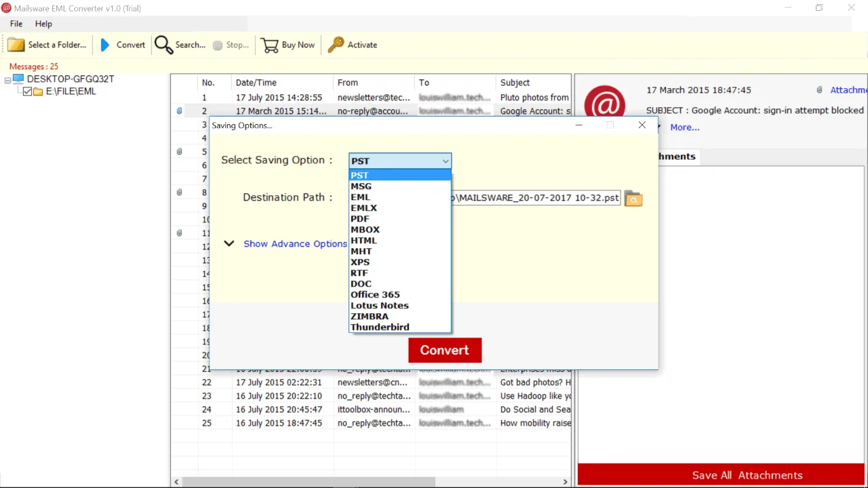Image resolution: width=868 pixels, height=488 pixels.
Task: Select highlighted PST option in the list
Action: [400, 176]
